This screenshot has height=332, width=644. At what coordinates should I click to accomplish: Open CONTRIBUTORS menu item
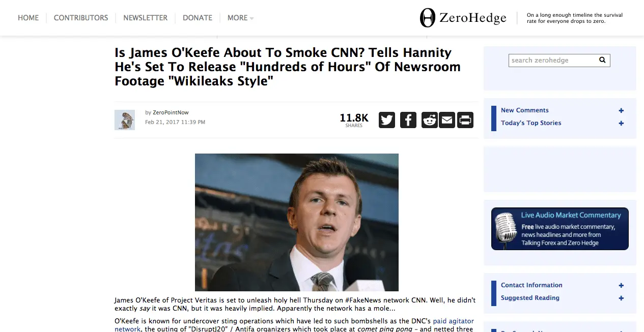coord(81,18)
